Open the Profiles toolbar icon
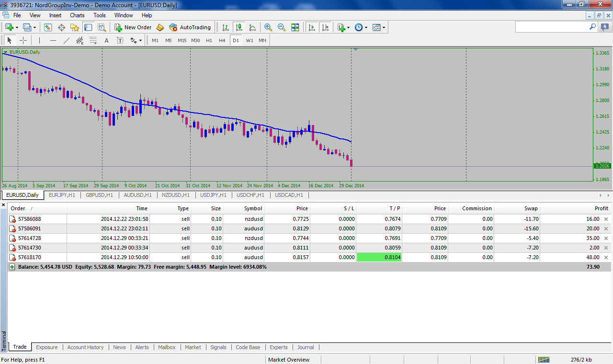The width and height of the screenshot is (613, 364). pyautogui.click(x=27, y=27)
